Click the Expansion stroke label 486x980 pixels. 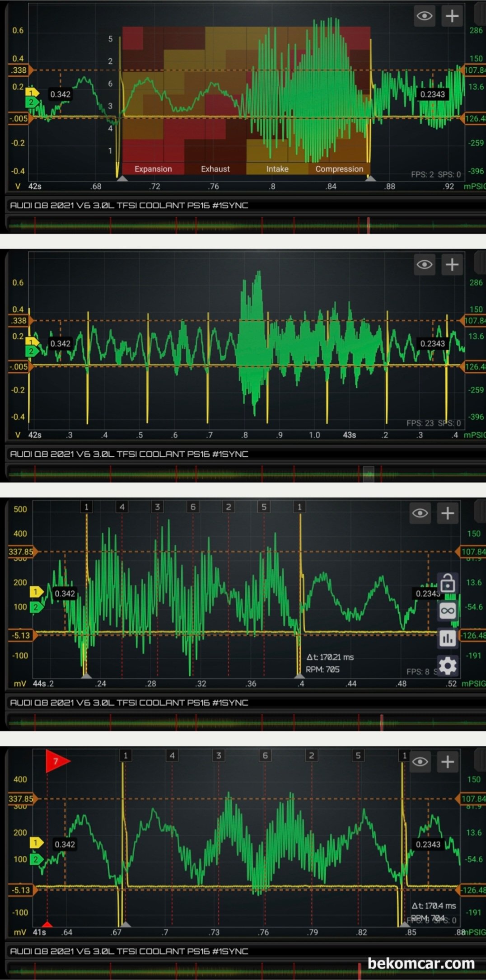click(x=153, y=169)
